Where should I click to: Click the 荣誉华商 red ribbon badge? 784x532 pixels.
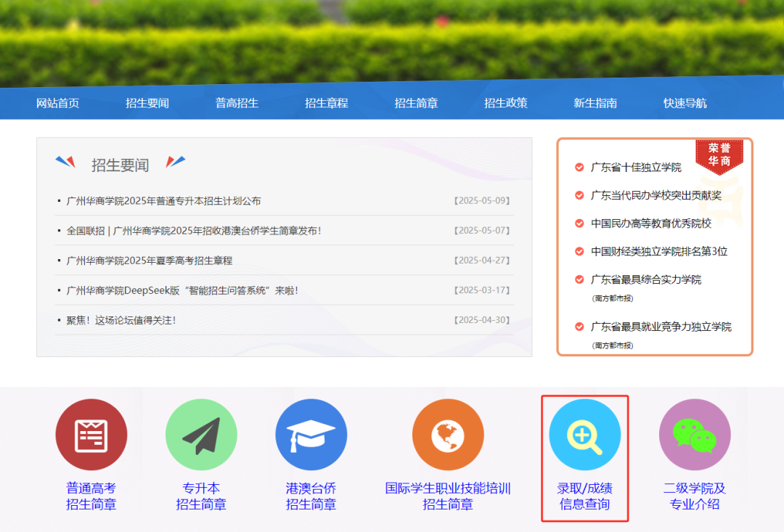point(719,155)
